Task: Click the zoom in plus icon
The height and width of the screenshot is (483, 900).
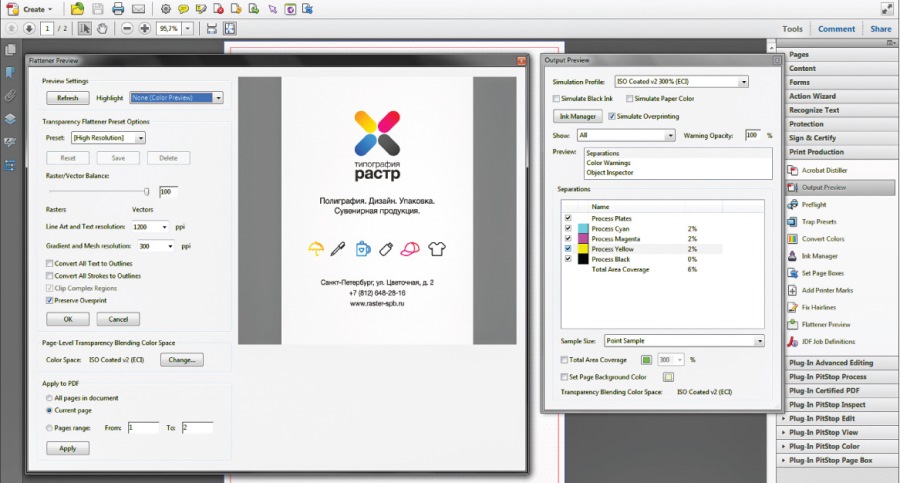Action: click(146, 29)
